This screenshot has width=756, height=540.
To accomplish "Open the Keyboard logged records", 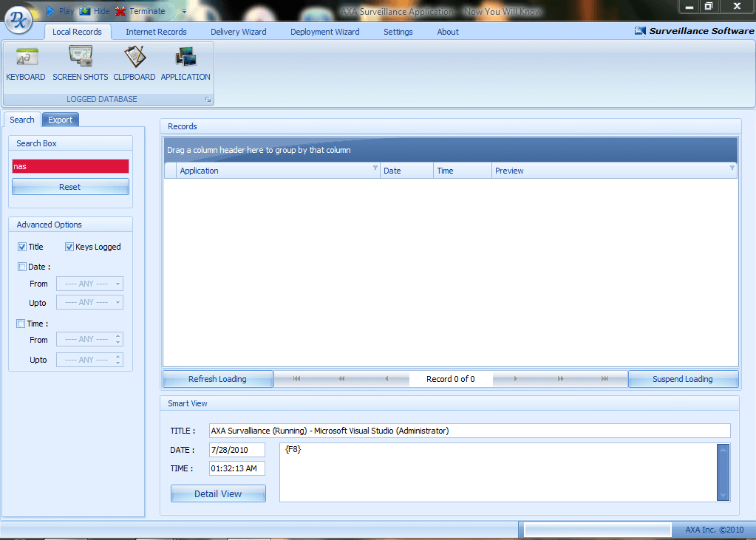I will pos(26,63).
